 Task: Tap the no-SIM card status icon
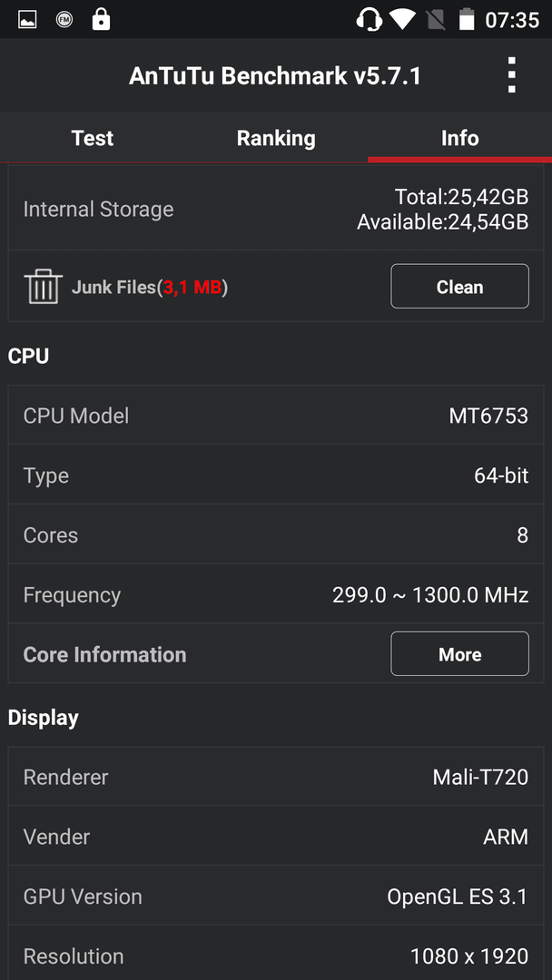(436, 20)
